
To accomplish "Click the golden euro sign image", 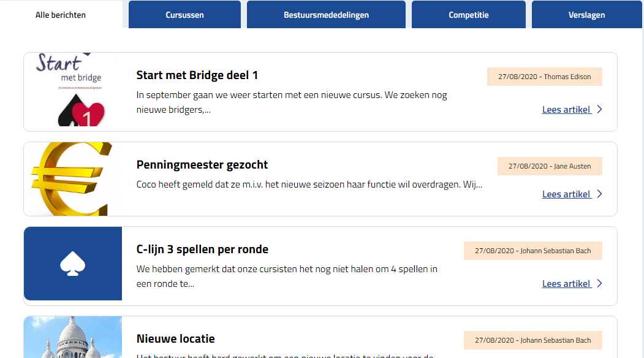I will tap(73, 179).
